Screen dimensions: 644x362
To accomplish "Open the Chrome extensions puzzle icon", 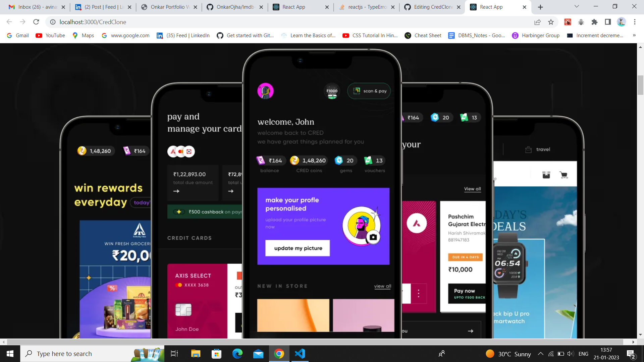I will tap(594, 22).
